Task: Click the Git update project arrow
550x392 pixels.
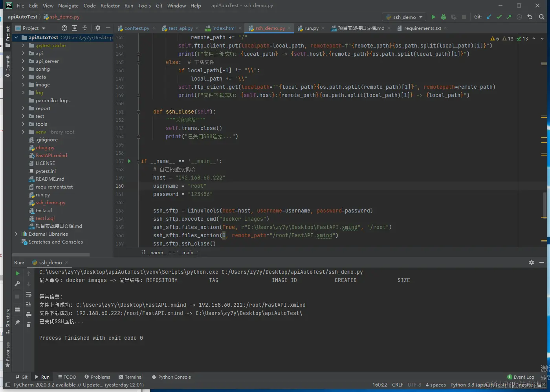Action: click(489, 17)
